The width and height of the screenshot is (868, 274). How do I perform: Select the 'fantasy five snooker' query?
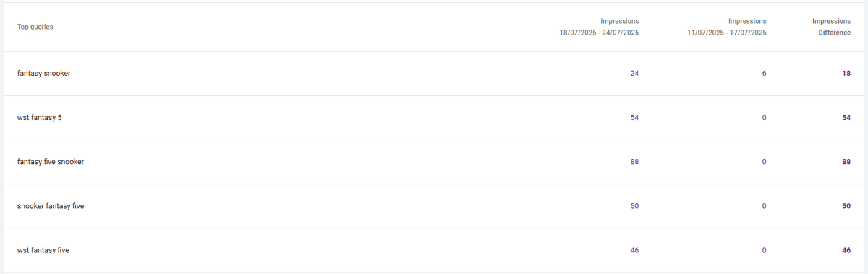(x=51, y=162)
